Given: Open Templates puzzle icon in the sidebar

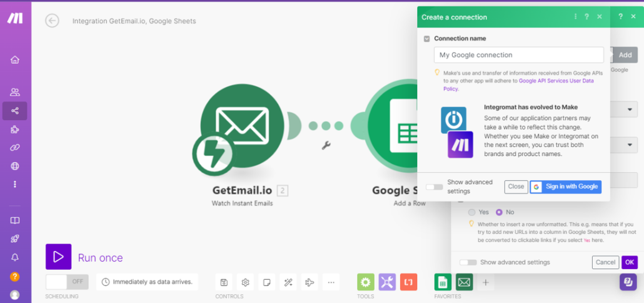Looking at the screenshot, I should click(x=15, y=130).
